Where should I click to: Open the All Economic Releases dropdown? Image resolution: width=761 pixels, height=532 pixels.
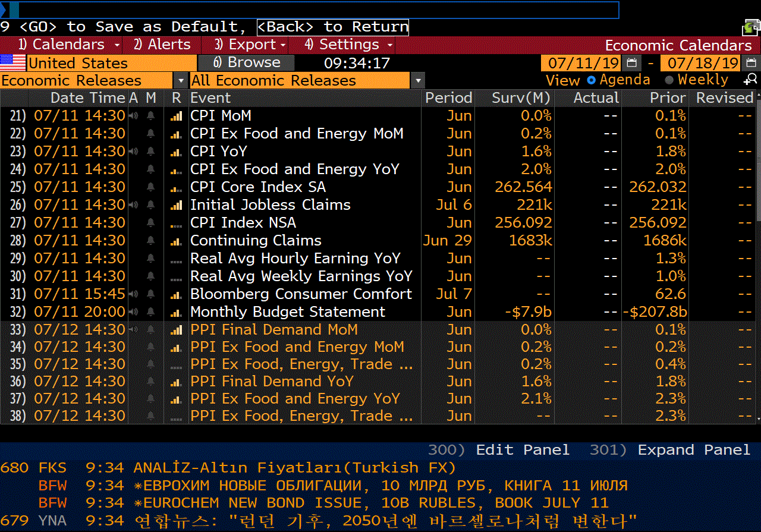[x=419, y=81]
